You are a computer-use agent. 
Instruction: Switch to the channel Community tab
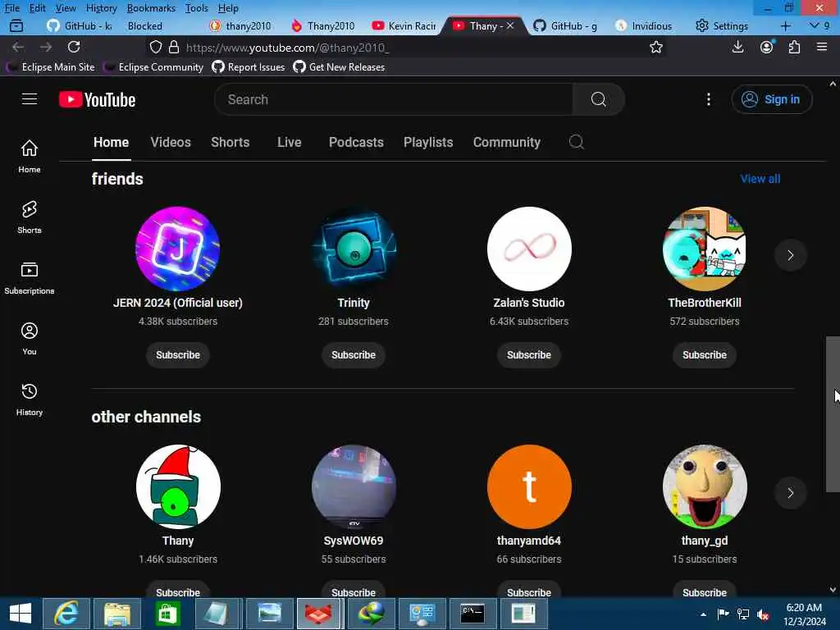(507, 143)
